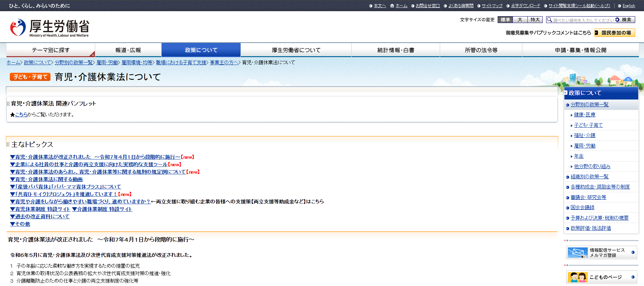The height and width of the screenshot is (286, 644).
Task: Click the arrow icon beside 政策について sidebar header
Action: 566,93
